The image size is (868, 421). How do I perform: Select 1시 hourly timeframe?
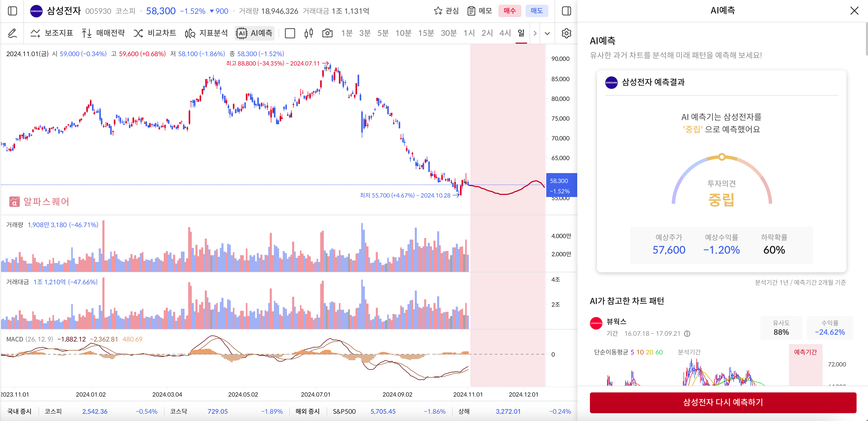coord(469,33)
